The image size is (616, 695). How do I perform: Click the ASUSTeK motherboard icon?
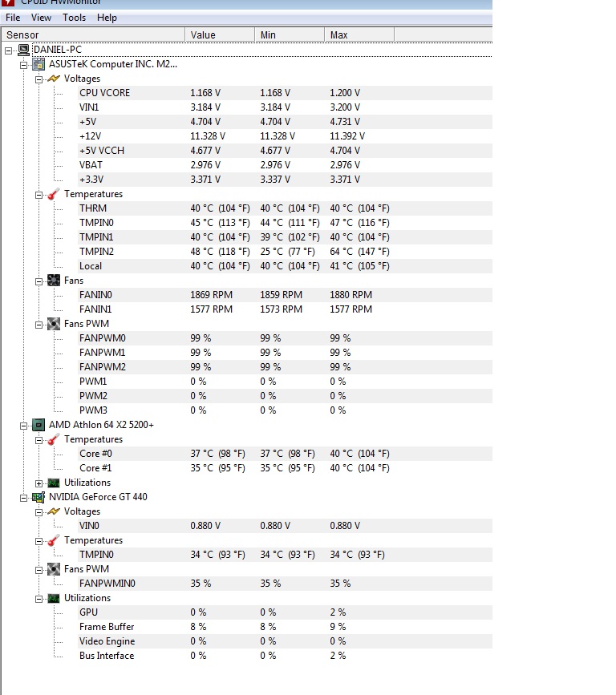pos(38,64)
